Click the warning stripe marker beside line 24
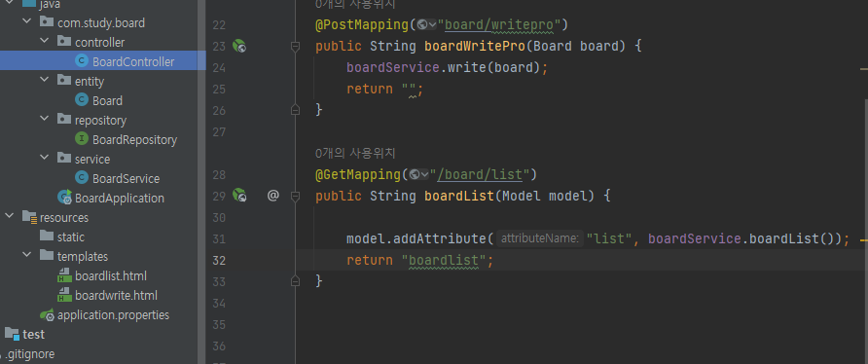Viewport: 868px width, 364px height. tap(864, 69)
